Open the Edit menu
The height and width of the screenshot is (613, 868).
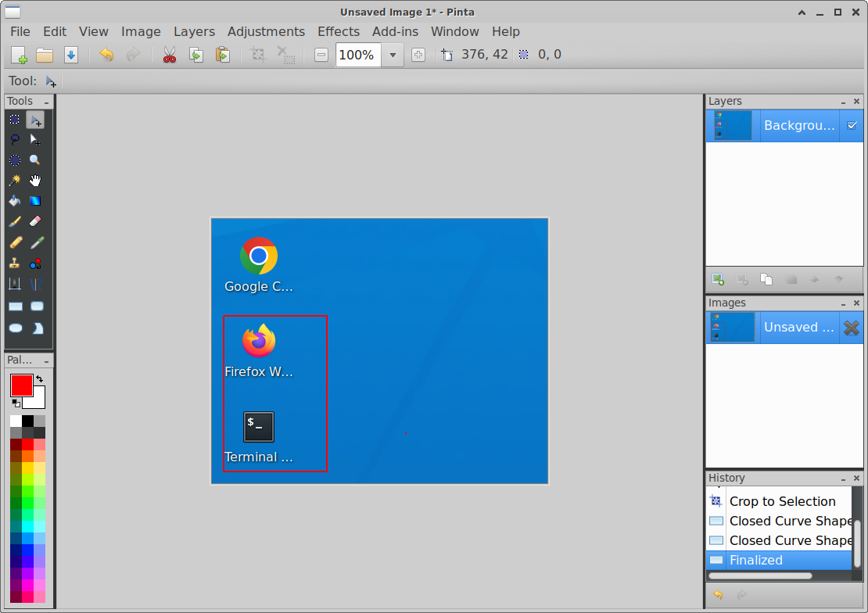click(55, 31)
